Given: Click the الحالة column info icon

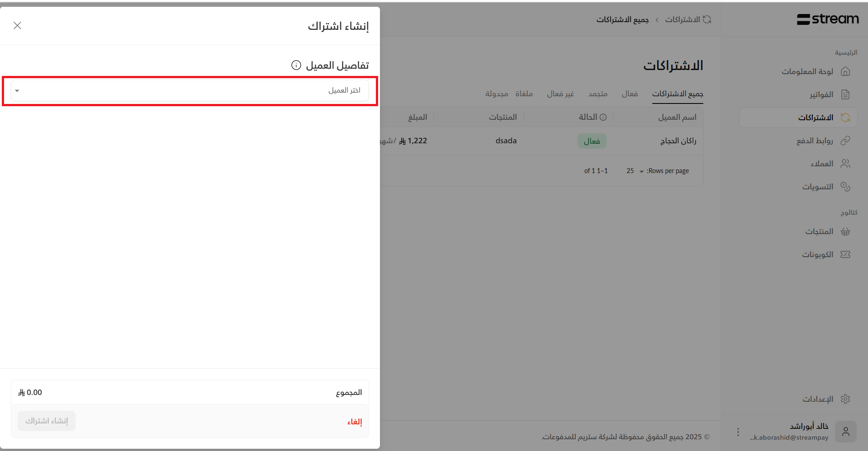Looking at the screenshot, I should 603,117.
